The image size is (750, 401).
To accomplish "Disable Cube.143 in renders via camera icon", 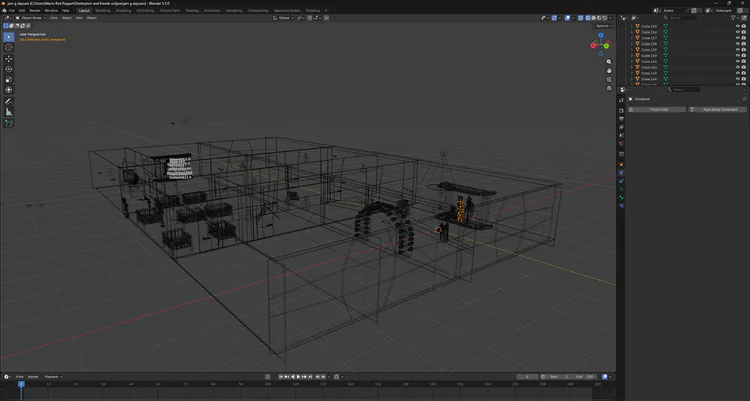I will coord(743,73).
